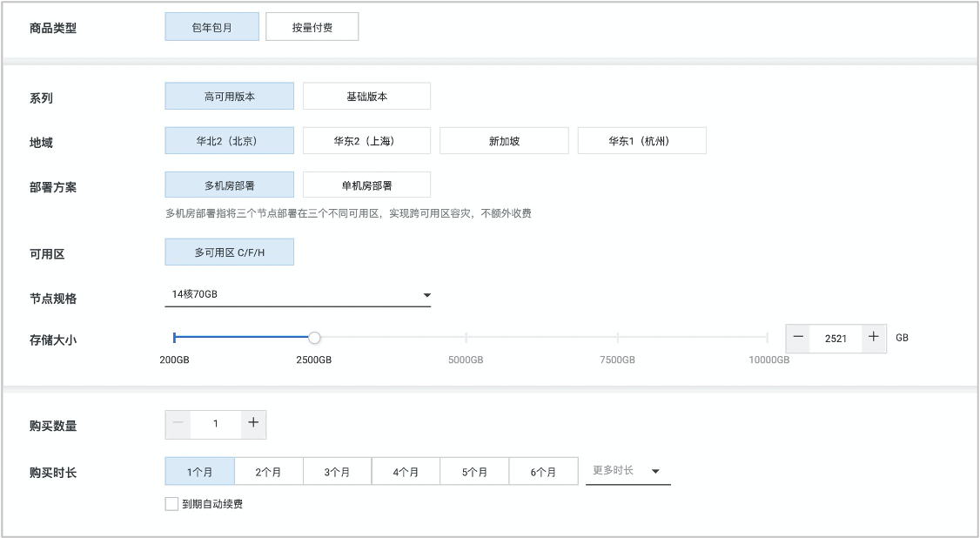Enable 到期自动续费 checkbox
Image resolution: width=980 pixels, height=538 pixels.
point(171,503)
